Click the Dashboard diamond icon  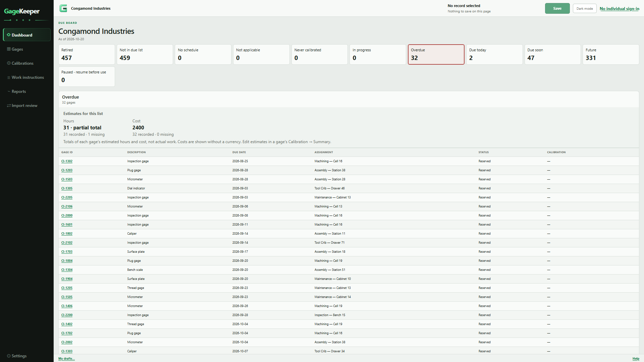pos(9,35)
